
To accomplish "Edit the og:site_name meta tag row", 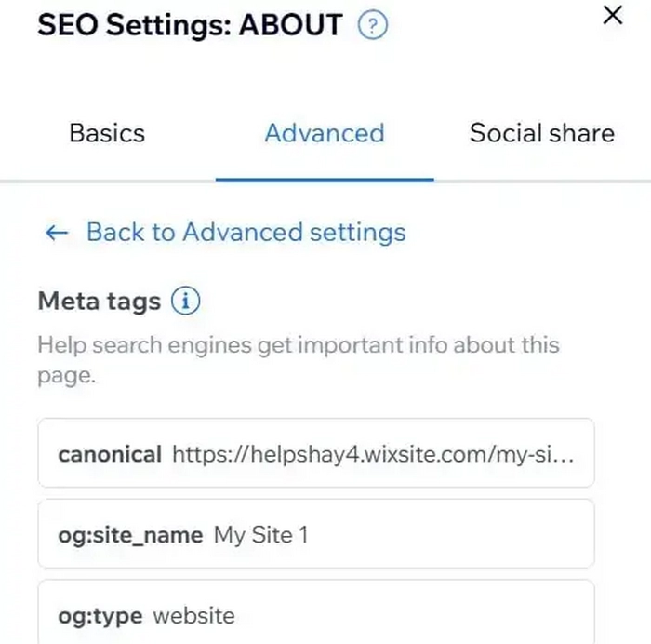I will coord(316,534).
